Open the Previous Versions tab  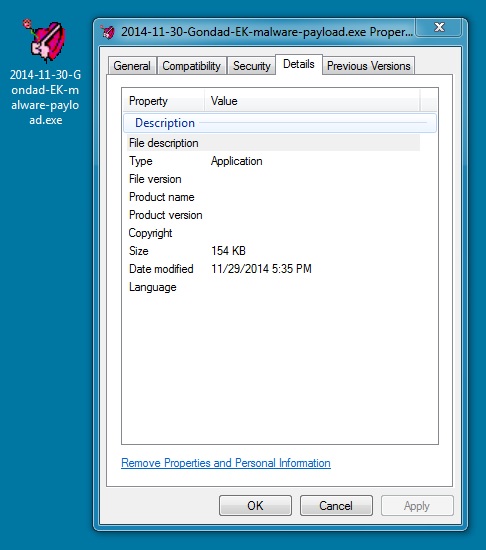coord(369,66)
